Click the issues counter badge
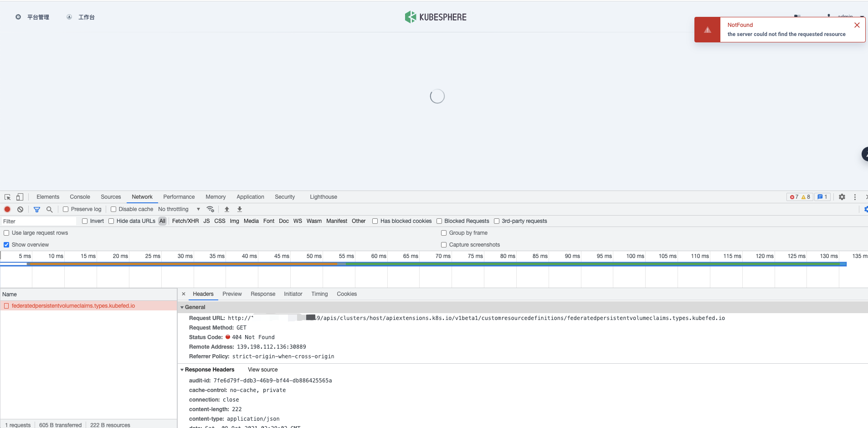This screenshot has width=868, height=428. (822, 197)
